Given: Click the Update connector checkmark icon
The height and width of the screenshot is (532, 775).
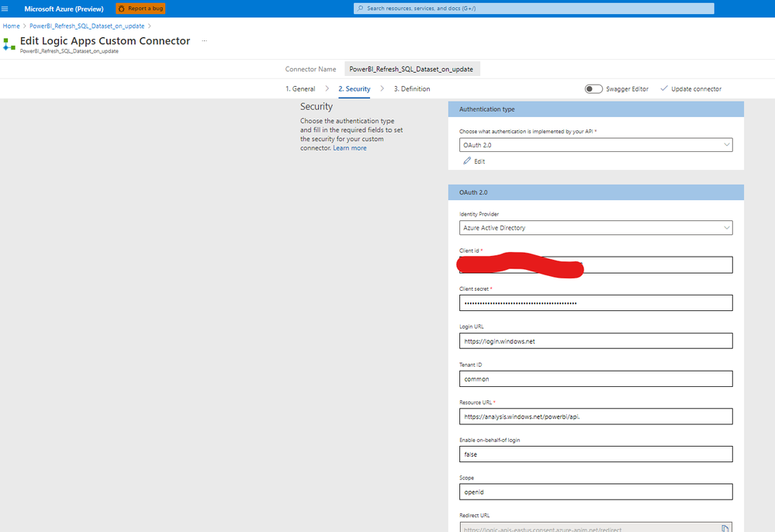Looking at the screenshot, I should (x=664, y=88).
